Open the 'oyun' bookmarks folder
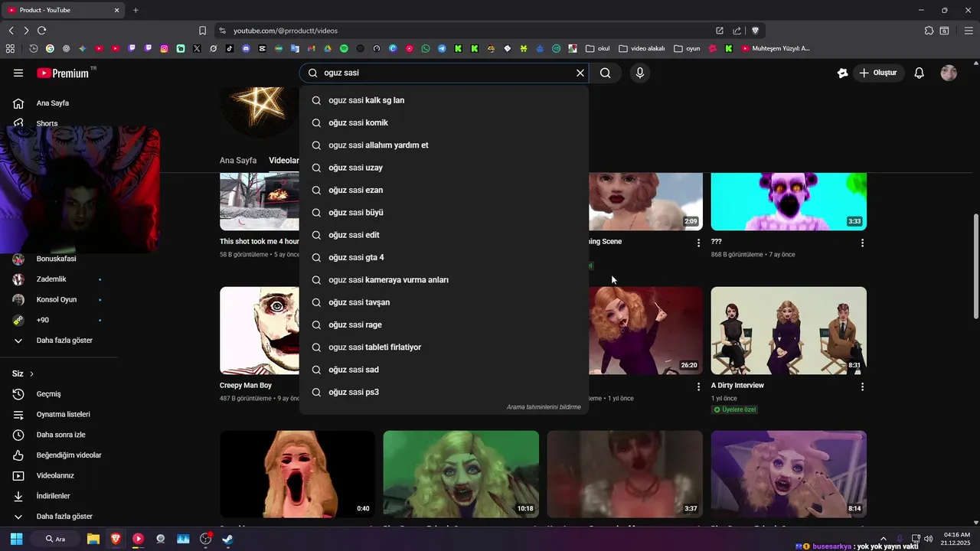 [687, 48]
